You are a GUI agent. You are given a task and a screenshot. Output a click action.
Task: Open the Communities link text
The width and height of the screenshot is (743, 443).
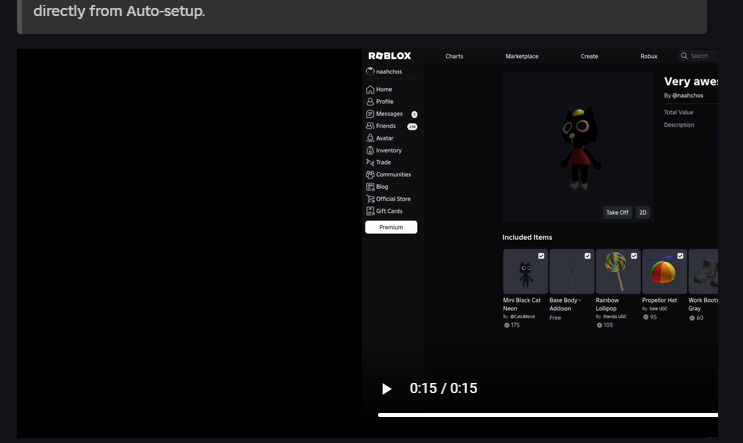pos(393,175)
